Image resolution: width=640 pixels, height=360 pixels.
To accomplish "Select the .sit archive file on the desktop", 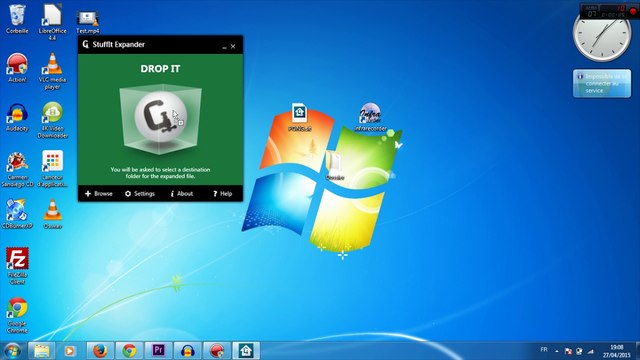I will coord(300,117).
